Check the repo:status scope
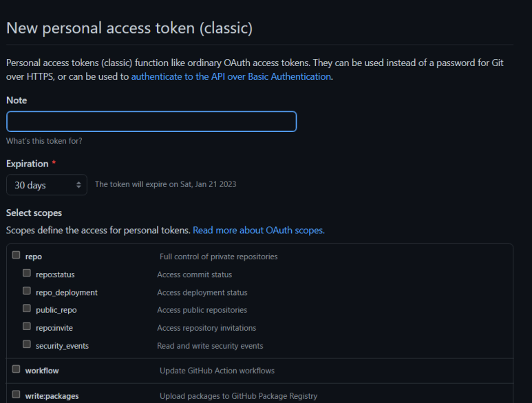 (x=26, y=273)
